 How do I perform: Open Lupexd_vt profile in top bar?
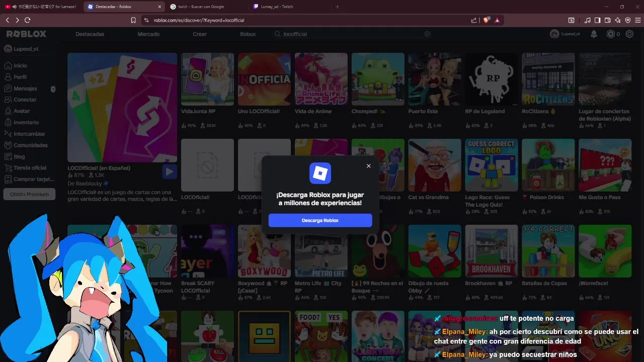[x=565, y=34]
